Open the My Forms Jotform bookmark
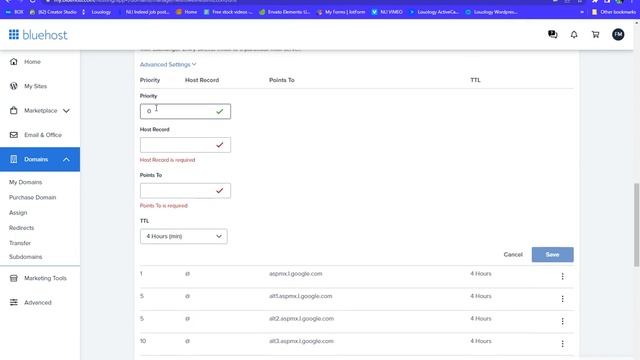 click(341, 12)
